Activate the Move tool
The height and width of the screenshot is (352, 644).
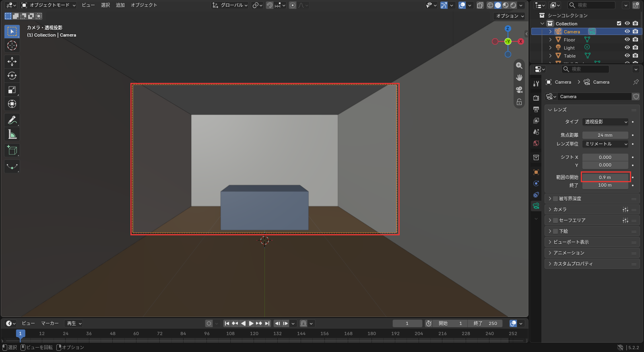click(x=12, y=61)
